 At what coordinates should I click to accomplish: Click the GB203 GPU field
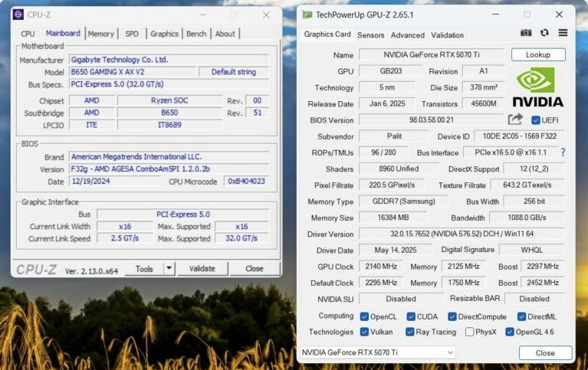[390, 70]
